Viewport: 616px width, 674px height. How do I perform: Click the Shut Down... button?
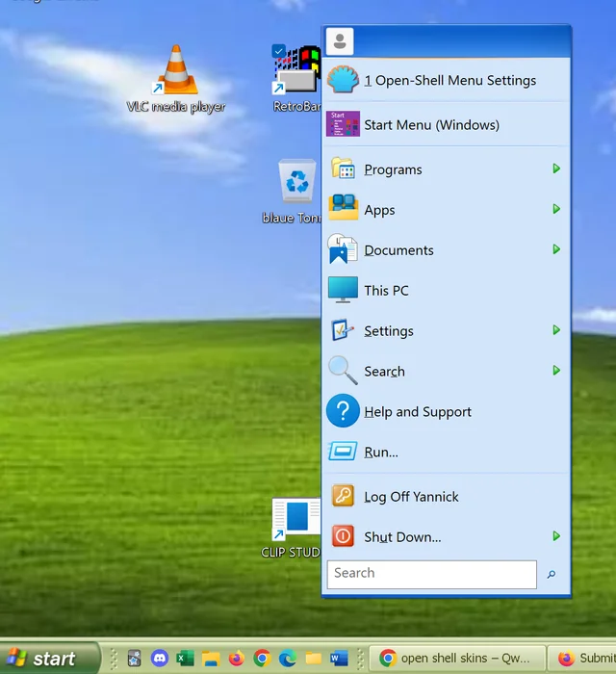446,537
